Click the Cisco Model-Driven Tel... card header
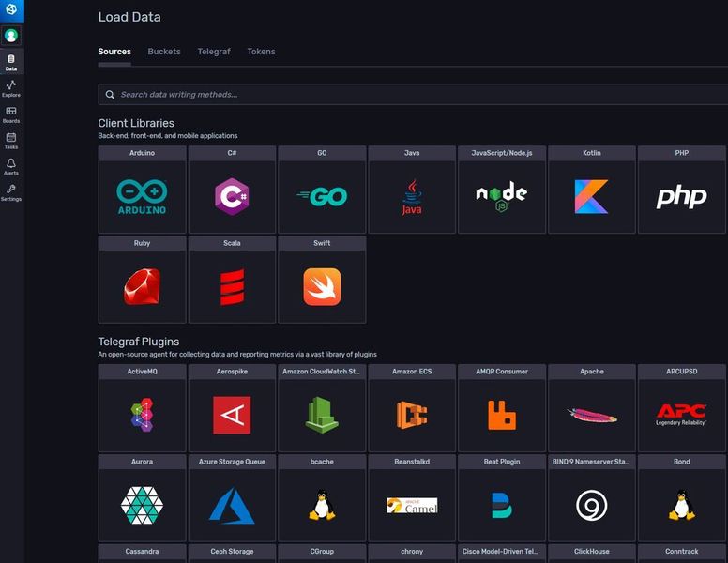Image resolution: width=728 pixels, height=563 pixels. (x=501, y=552)
